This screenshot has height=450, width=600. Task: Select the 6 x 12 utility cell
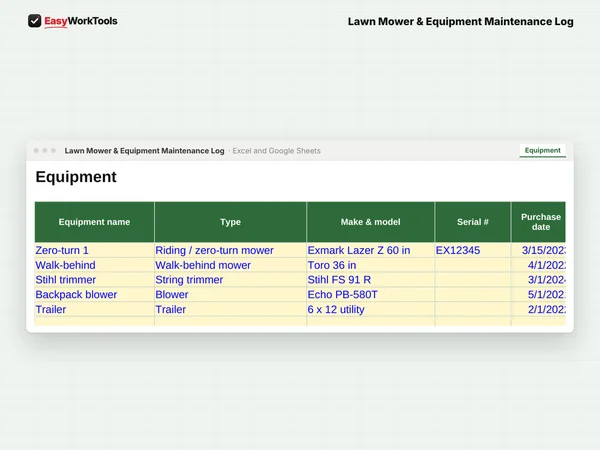click(370, 309)
